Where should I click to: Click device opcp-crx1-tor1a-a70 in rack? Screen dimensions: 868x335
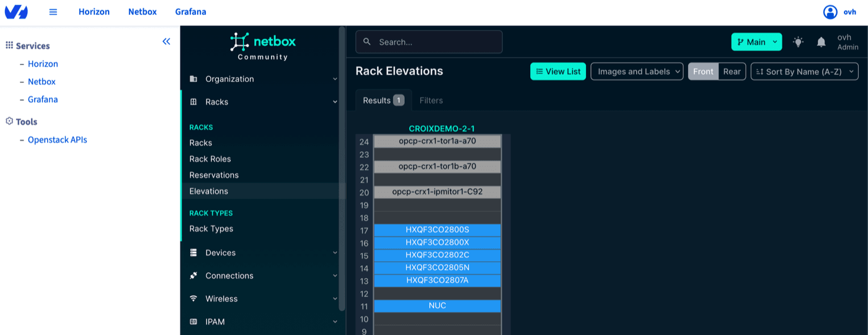pos(437,141)
